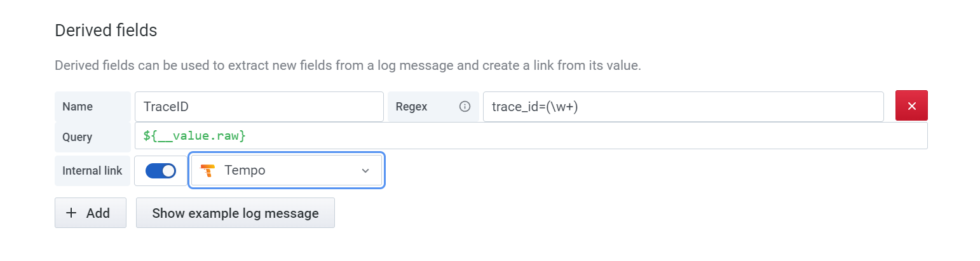
Task: Click the Derived fields section heading
Action: click(106, 30)
